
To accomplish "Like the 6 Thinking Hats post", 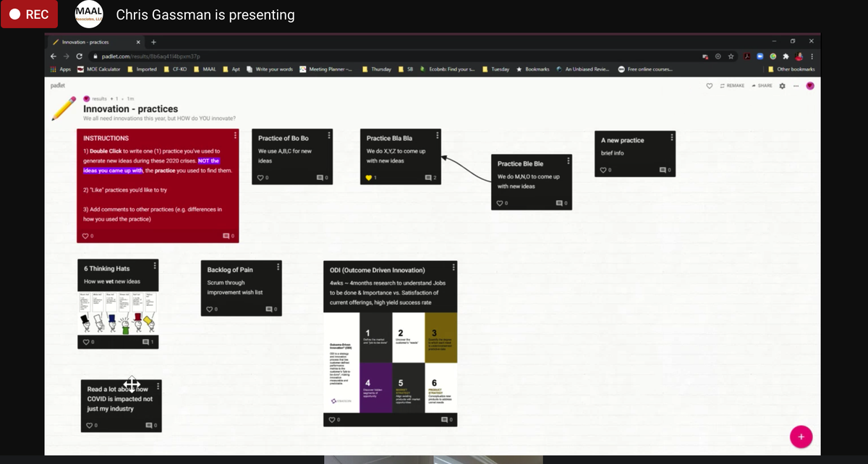I will click(x=86, y=341).
